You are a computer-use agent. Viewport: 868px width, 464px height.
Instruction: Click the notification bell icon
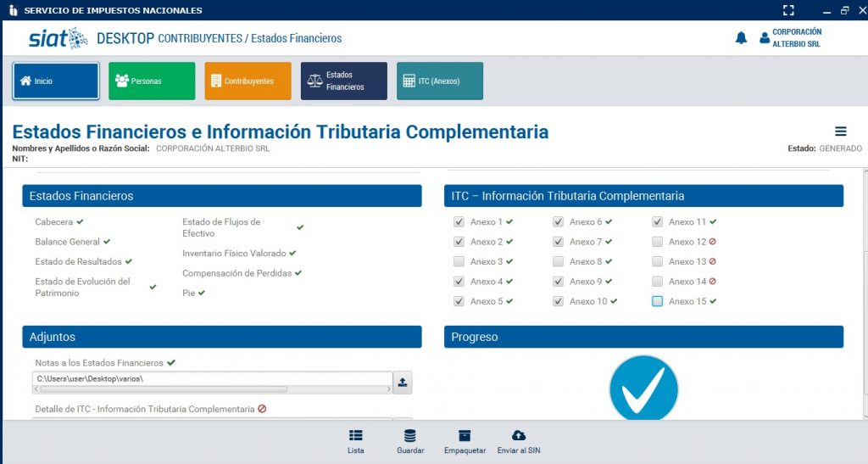741,38
